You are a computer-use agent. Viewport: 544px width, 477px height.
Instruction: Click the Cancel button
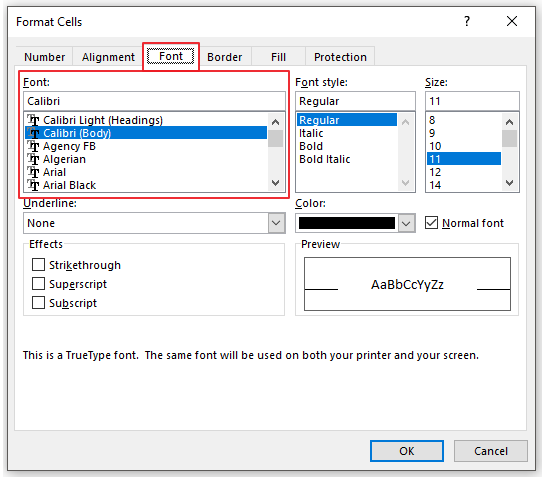coord(491,451)
